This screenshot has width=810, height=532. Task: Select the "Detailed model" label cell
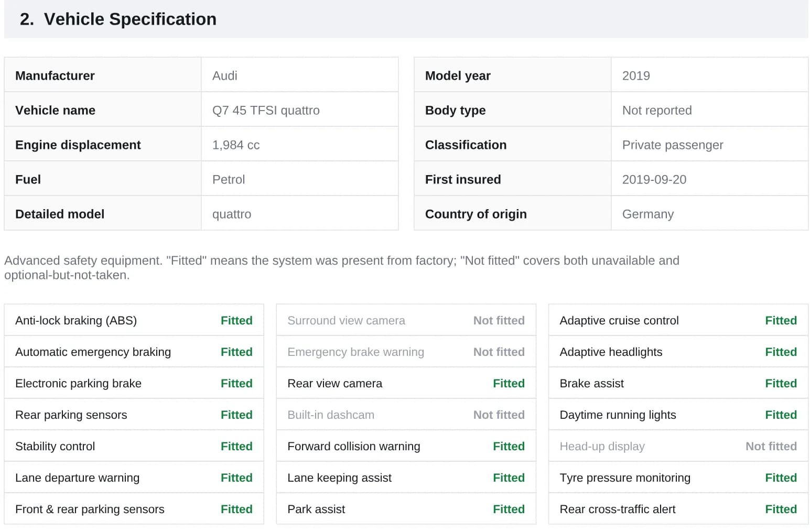(x=103, y=213)
